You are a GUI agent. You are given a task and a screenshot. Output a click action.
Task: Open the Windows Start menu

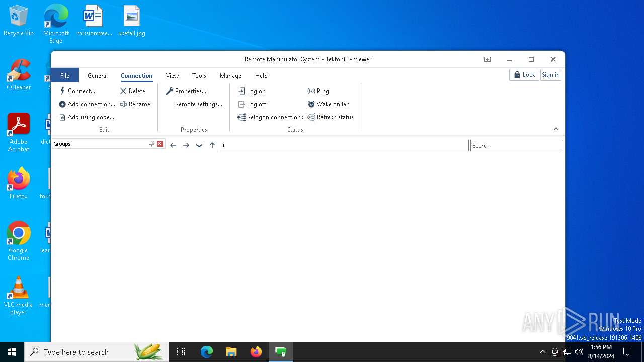[x=12, y=352]
